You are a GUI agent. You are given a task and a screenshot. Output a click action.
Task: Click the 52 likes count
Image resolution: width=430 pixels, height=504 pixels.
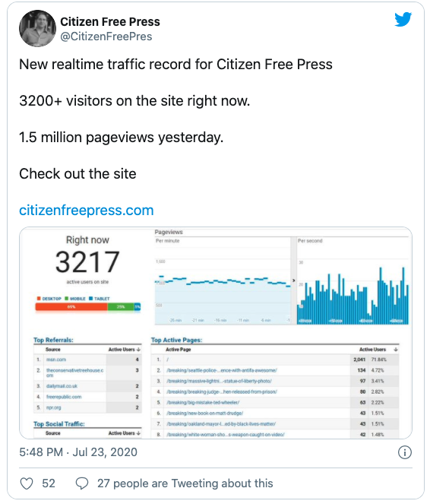pos(49,483)
